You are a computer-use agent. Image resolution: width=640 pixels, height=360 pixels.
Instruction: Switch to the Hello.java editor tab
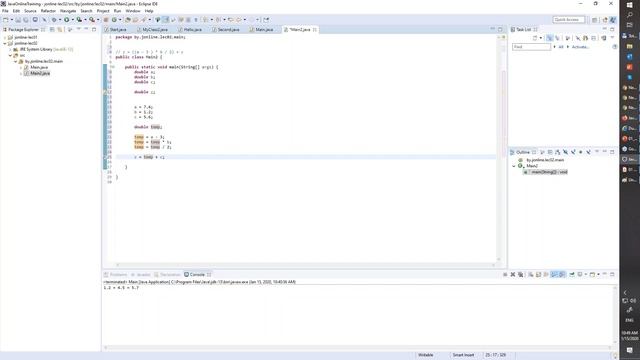point(192,30)
